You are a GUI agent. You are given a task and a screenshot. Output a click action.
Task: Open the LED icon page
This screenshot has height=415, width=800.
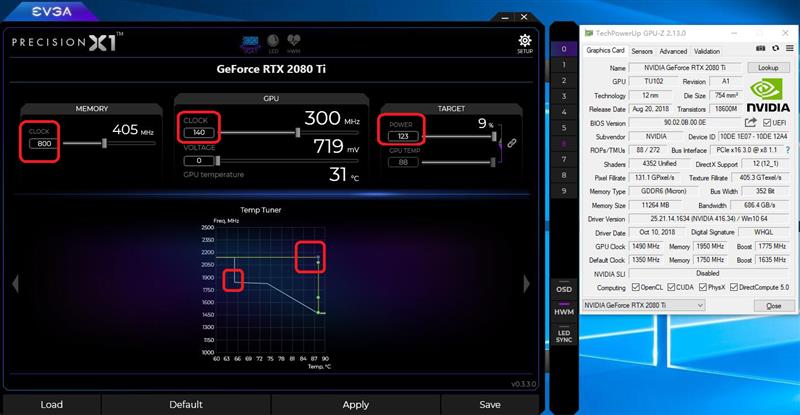273,43
